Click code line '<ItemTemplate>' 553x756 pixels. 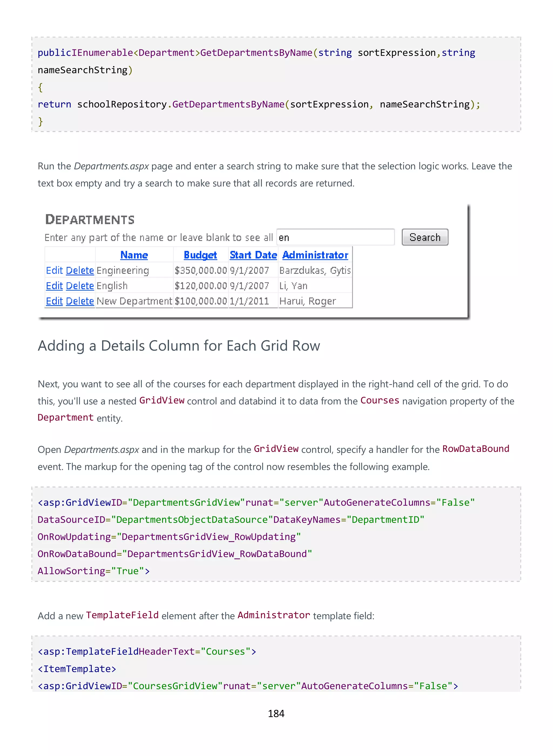77,669
